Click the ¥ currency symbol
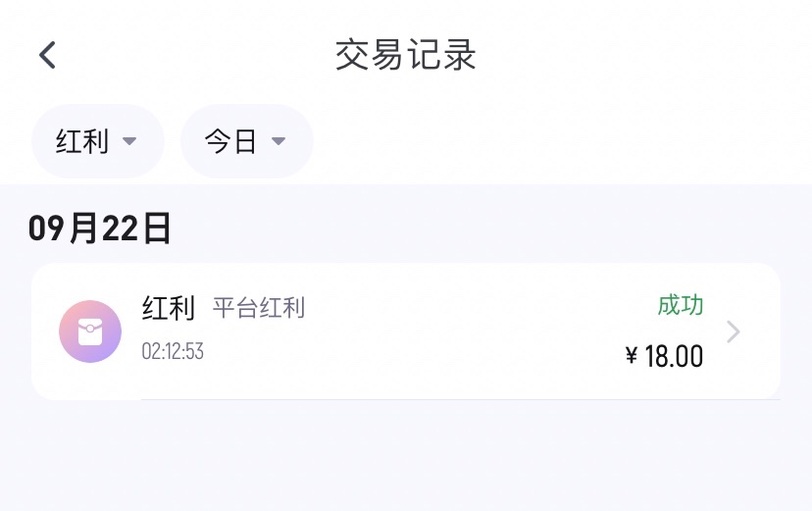The height and width of the screenshot is (511, 812). pos(632,356)
